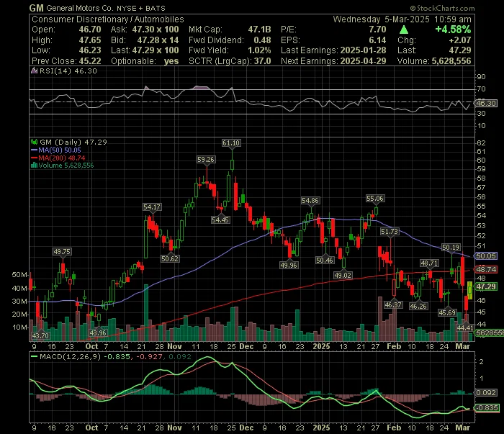This screenshot has height=434, width=504.
Task: Click the 50.62 low price annotation
Action: click(170, 258)
